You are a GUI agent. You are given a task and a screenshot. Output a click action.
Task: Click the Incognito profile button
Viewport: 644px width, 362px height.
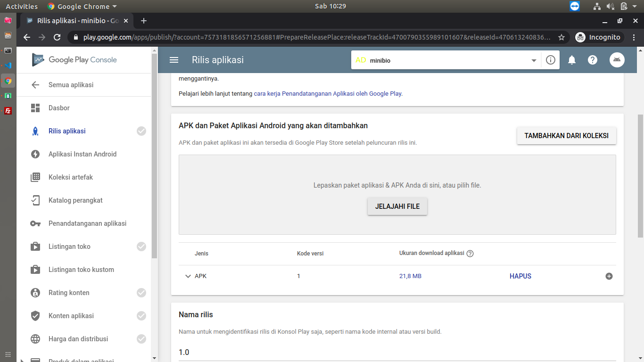click(599, 37)
